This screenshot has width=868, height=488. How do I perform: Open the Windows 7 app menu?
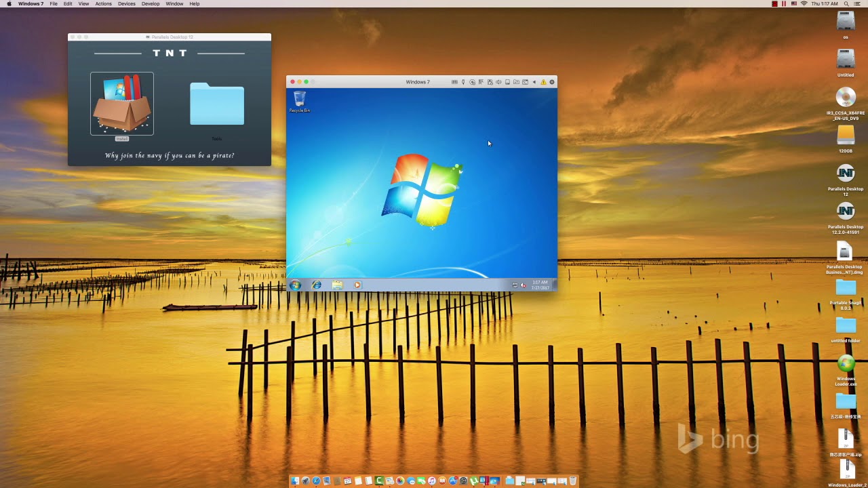point(31,4)
